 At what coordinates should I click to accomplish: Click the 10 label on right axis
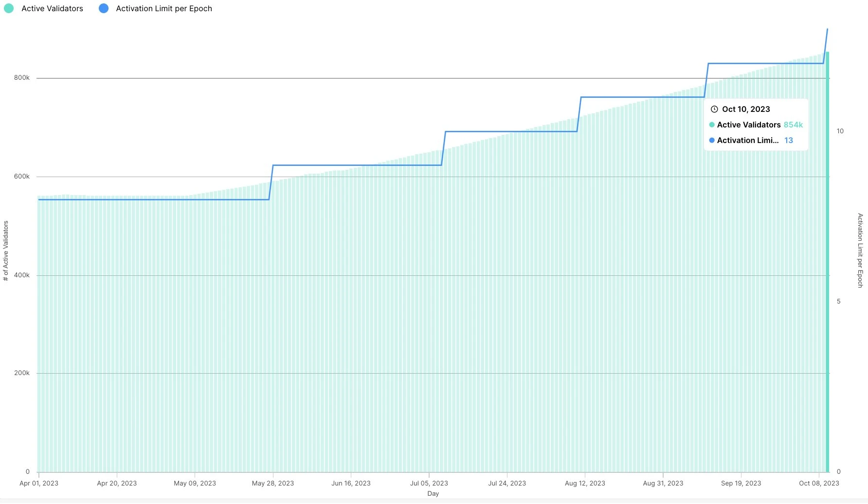coord(840,131)
